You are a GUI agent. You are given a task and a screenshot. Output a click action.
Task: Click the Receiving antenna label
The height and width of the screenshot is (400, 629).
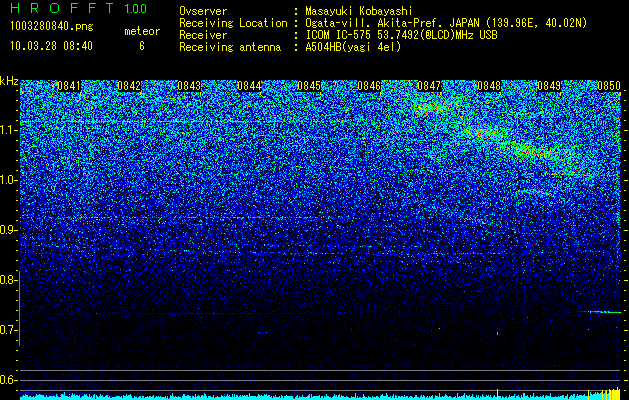tap(230, 47)
